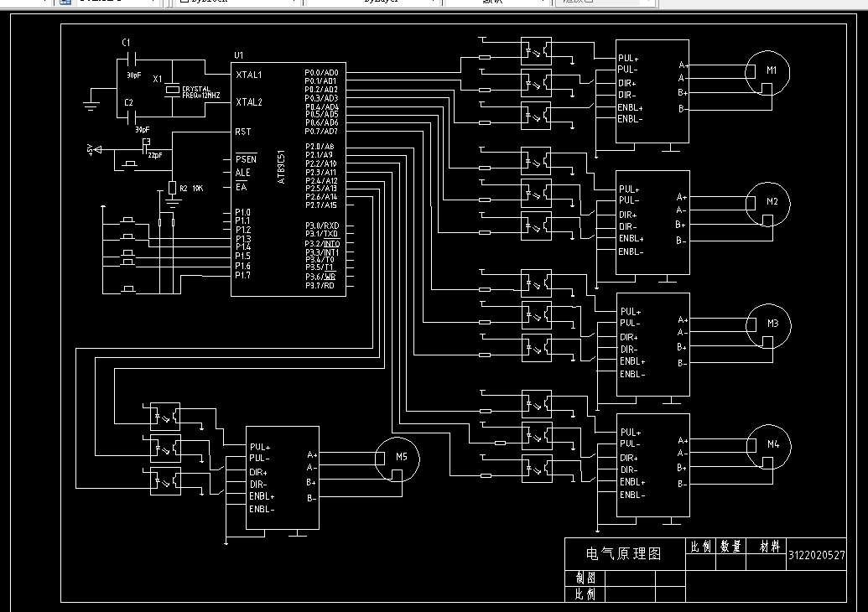Viewport: 868px width, 612px height.
Task: Select PUL+ on the M1 driver block
Action: (x=628, y=58)
